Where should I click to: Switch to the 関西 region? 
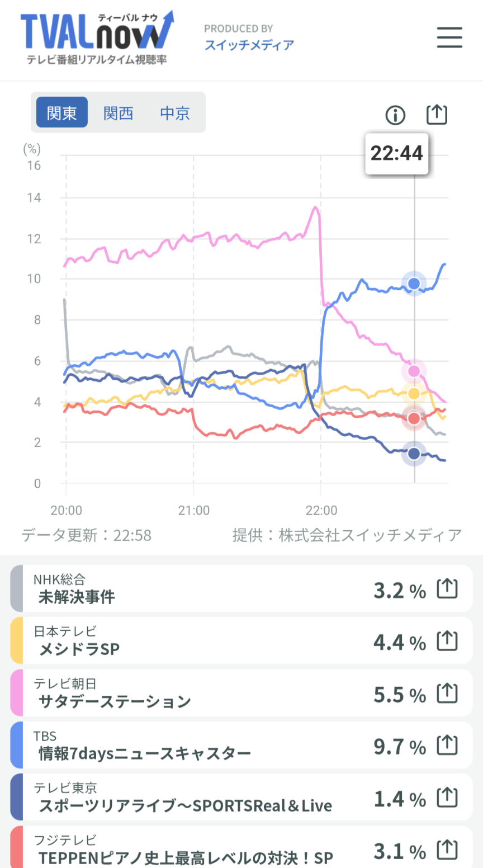tap(119, 113)
